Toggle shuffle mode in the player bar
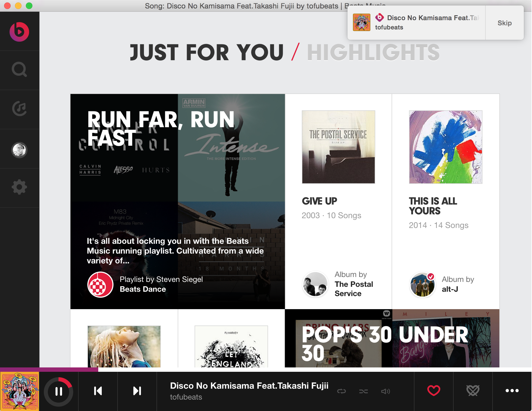 pyautogui.click(x=363, y=391)
